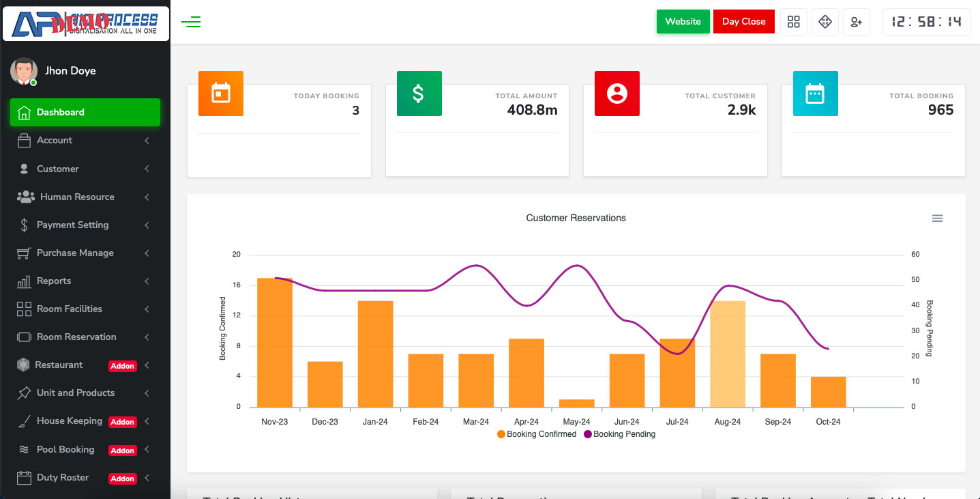Click the May-24 small orange bar

coord(577,403)
